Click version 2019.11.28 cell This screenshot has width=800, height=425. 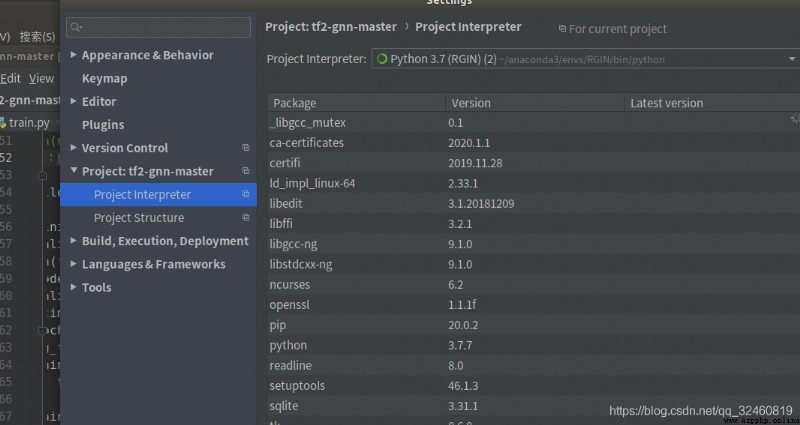point(475,163)
